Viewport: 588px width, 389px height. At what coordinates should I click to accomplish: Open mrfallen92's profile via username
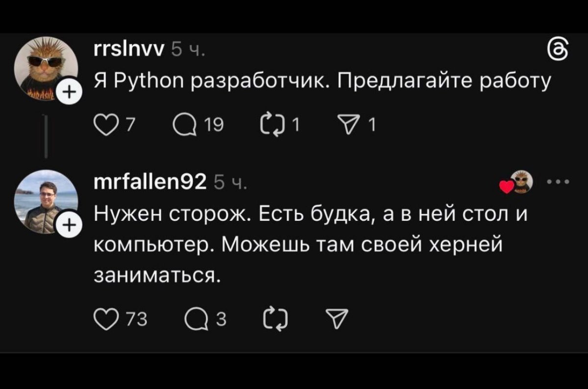[x=149, y=182]
